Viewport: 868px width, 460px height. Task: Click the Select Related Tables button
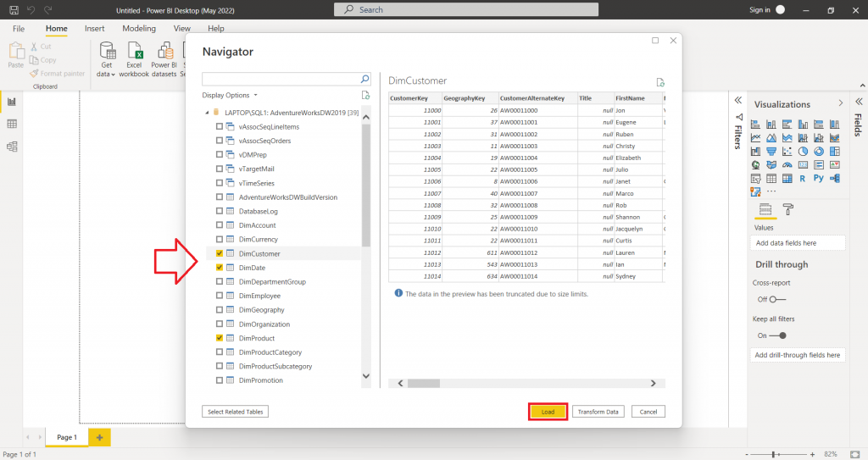[236, 412]
